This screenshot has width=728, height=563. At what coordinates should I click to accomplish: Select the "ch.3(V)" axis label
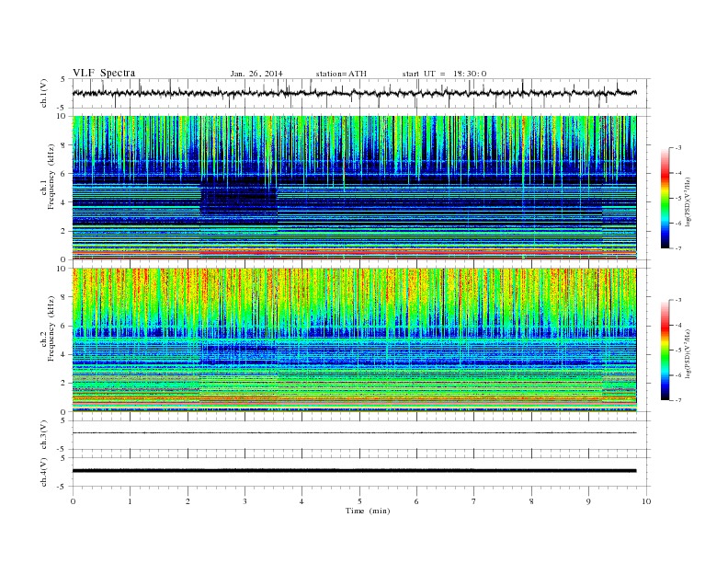44,435
